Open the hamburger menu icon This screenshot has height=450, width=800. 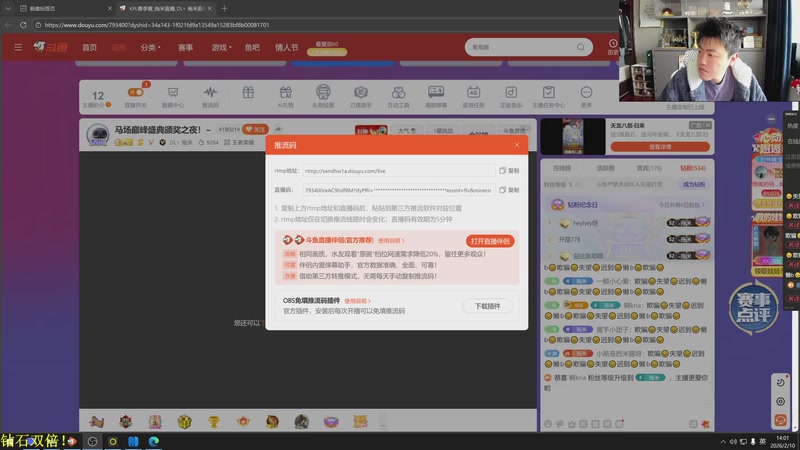(x=18, y=47)
